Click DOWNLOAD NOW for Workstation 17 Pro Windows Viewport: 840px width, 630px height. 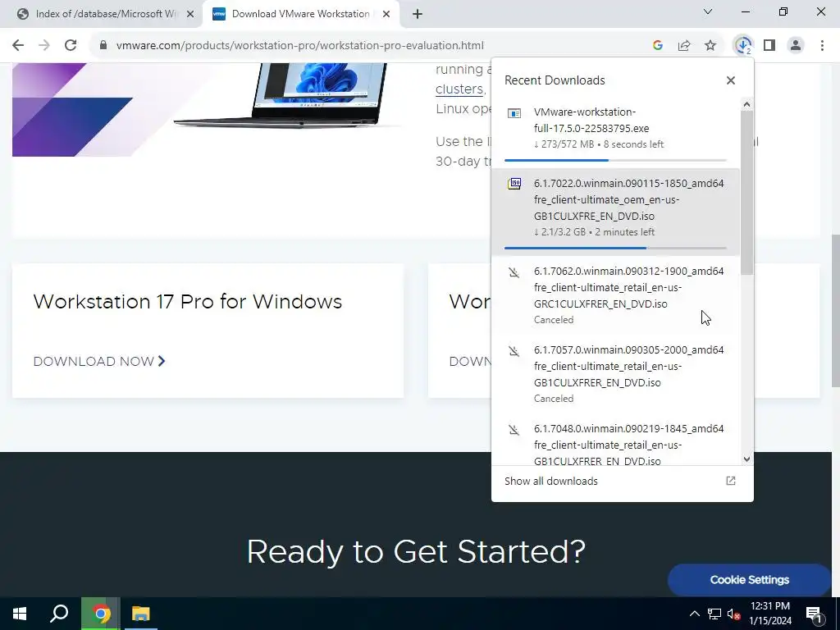[99, 362]
